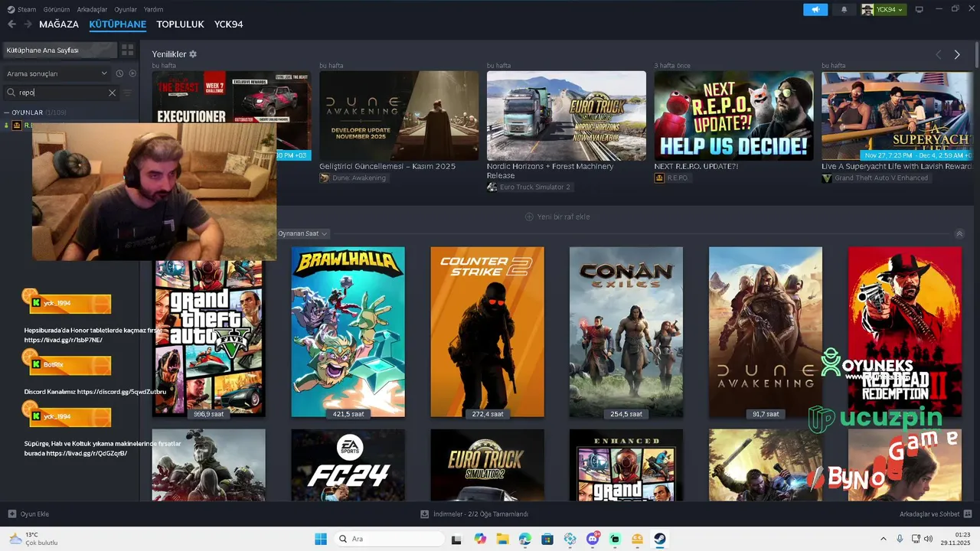
Task: Open the Oynanan Saat sort dropdown
Action: coord(303,233)
